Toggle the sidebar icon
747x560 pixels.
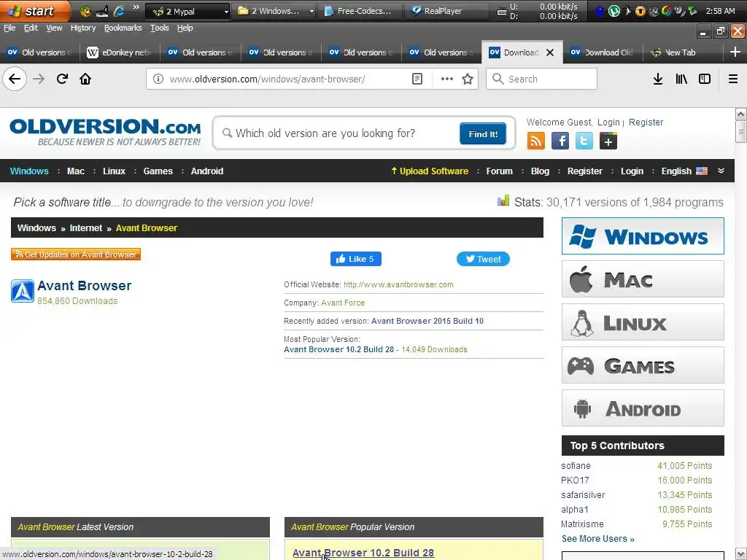tap(705, 79)
